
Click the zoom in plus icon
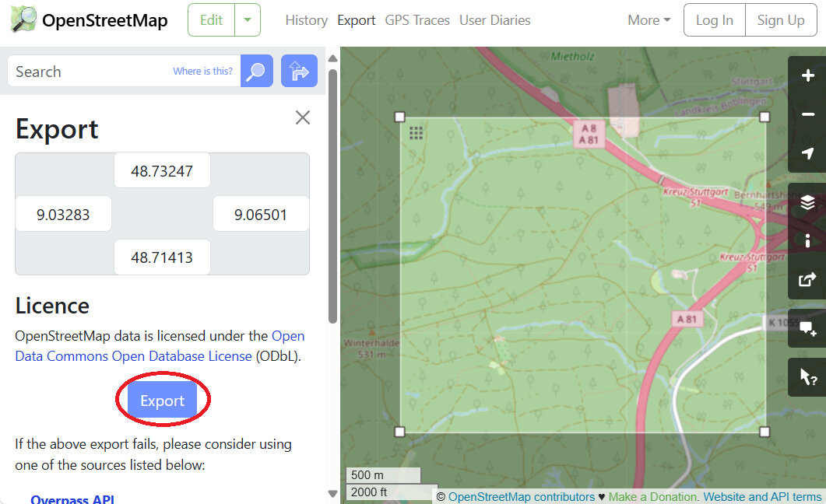(x=807, y=75)
